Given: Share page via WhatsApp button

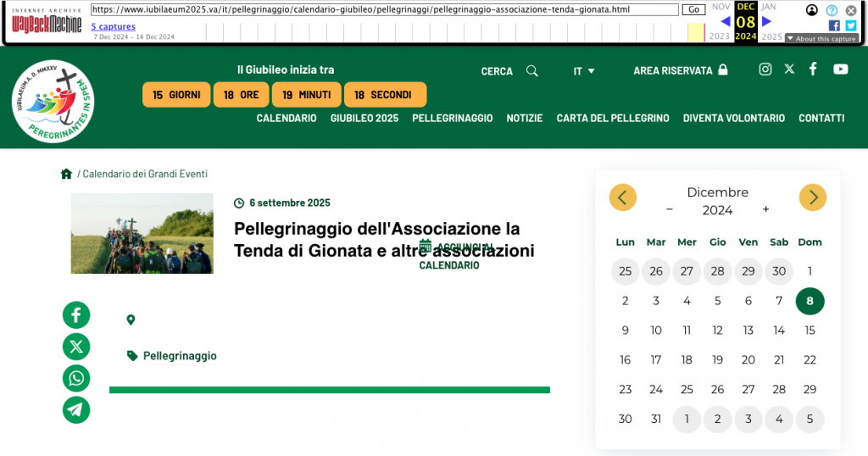Looking at the screenshot, I should coord(76,378).
